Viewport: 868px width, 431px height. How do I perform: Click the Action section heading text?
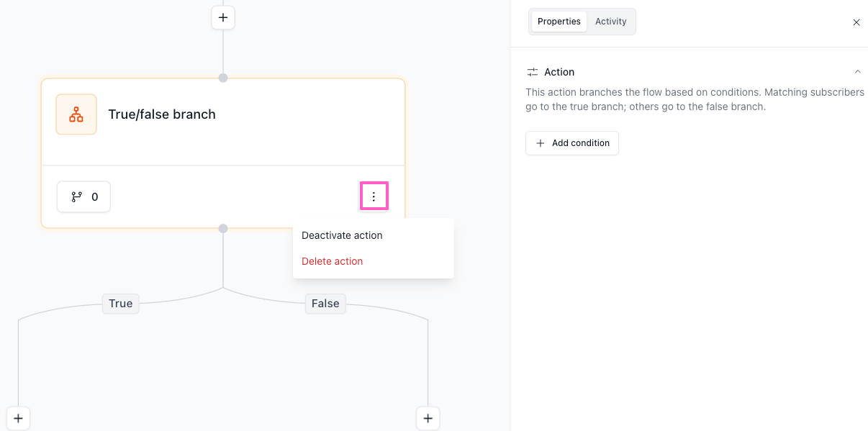559,72
